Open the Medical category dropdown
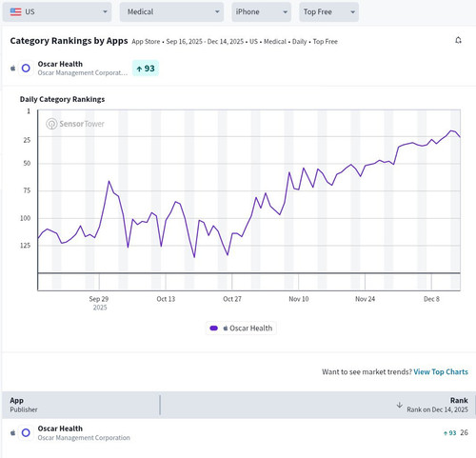The width and height of the screenshot is (476, 458). pos(171,12)
